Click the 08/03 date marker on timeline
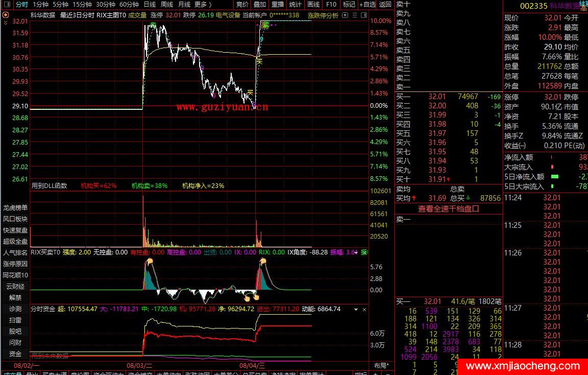 coord(139,365)
